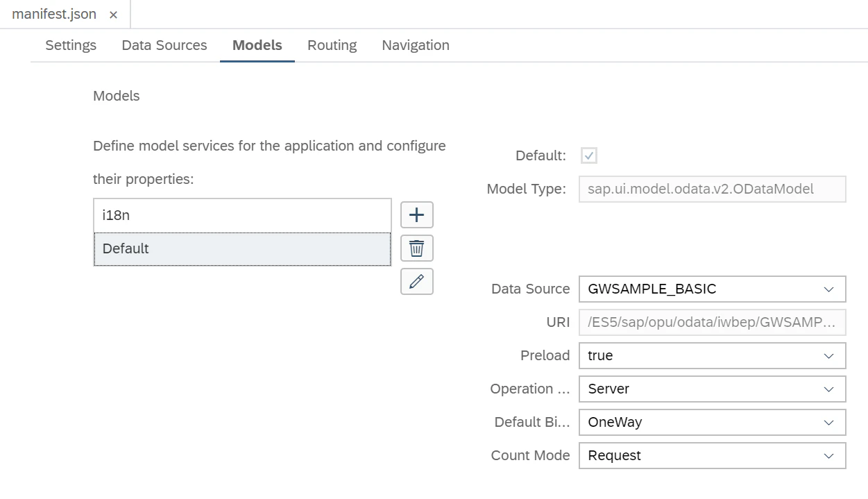Click the Models section heading

tap(117, 96)
